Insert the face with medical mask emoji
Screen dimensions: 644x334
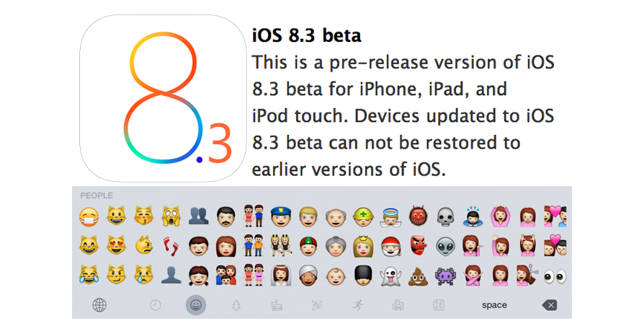coord(87,215)
